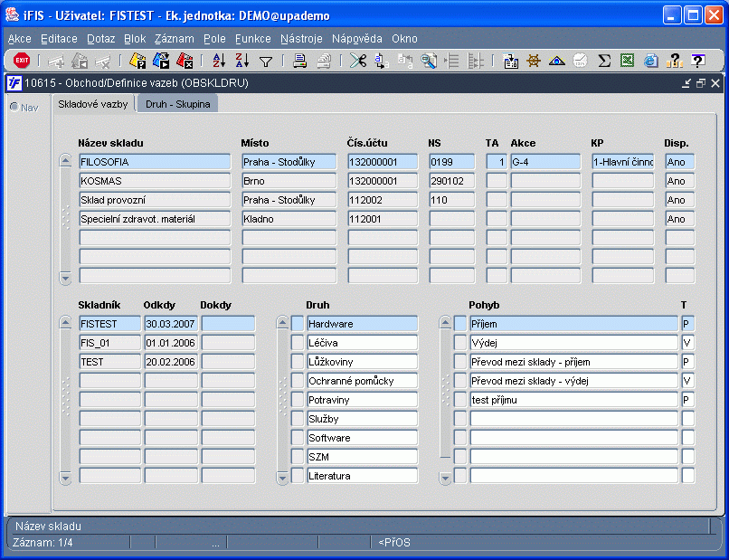The image size is (729, 560).
Task: Toggle checkbox beside Hardware in Druh list
Action: [298, 324]
